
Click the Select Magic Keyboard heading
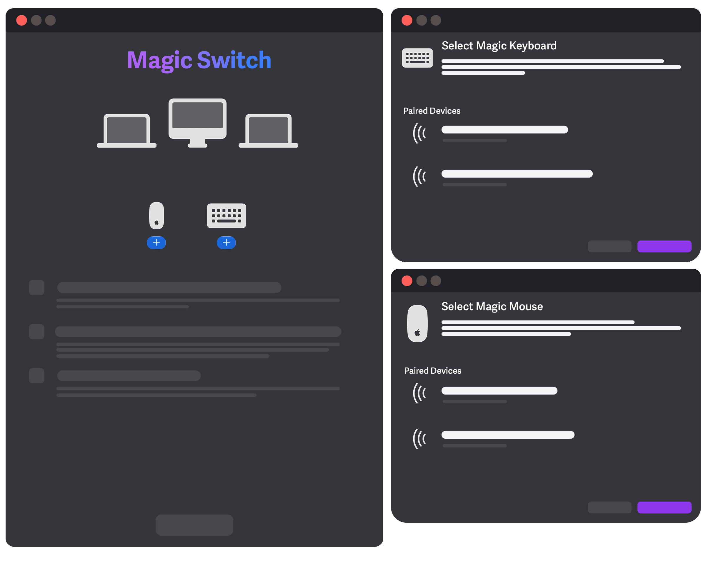click(499, 46)
